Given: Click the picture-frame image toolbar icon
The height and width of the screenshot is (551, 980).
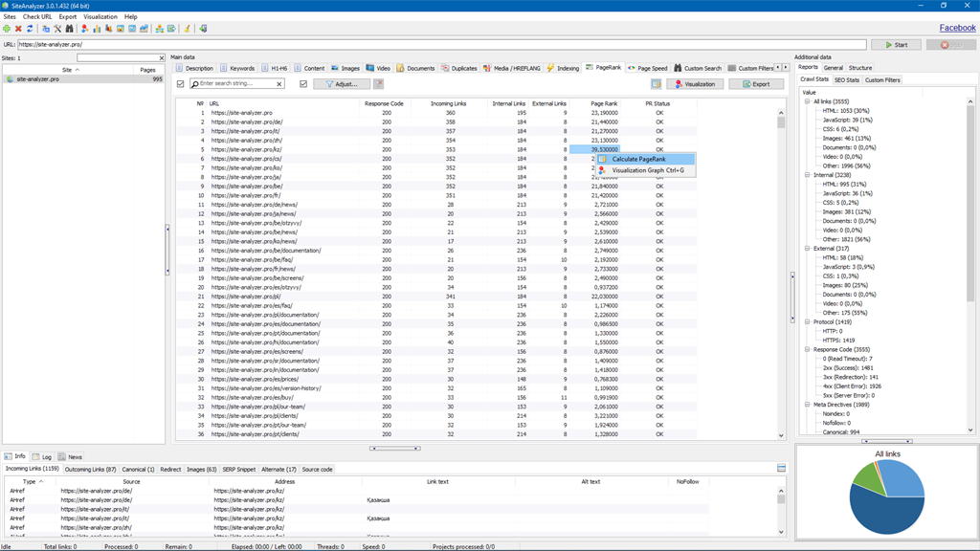Looking at the screenshot, I should [x=121, y=29].
